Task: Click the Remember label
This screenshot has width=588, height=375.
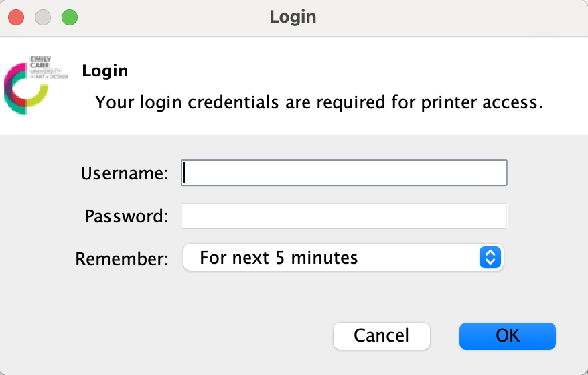Action: (x=122, y=258)
